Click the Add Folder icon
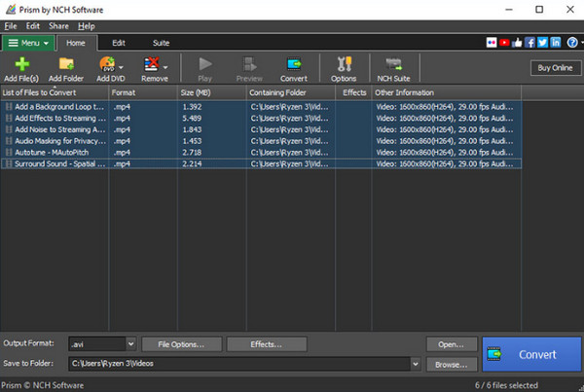Screen dimensions: 584x392 point(67,64)
